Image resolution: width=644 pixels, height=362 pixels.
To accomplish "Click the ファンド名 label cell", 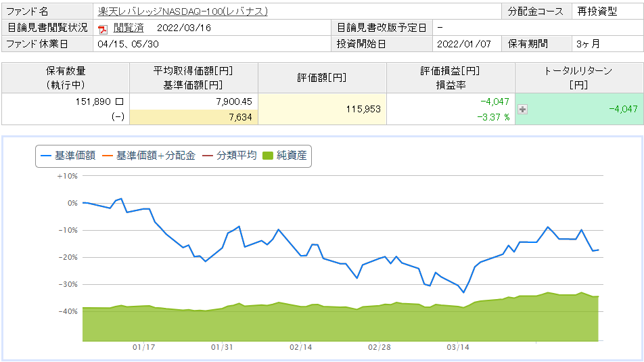I will 47,12.
